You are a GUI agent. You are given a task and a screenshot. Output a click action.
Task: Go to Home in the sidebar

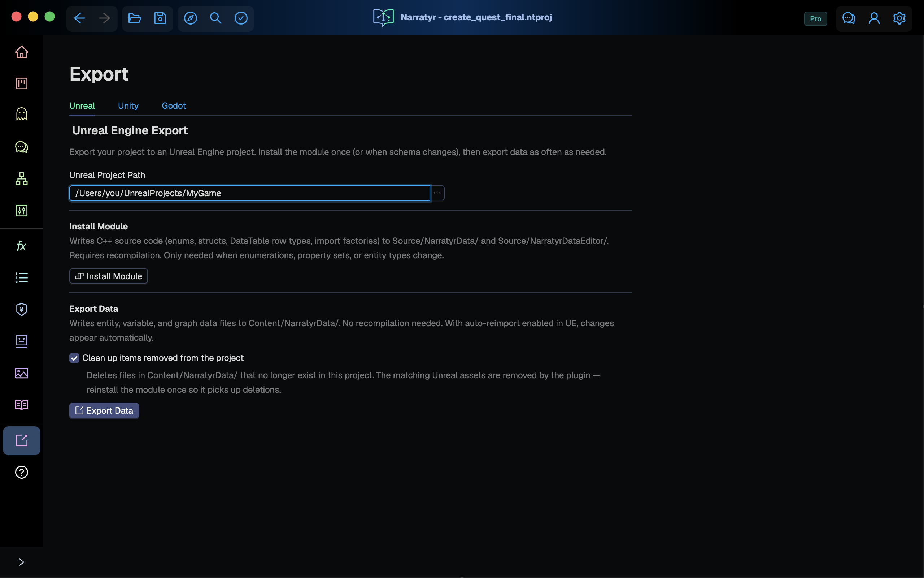click(22, 52)
